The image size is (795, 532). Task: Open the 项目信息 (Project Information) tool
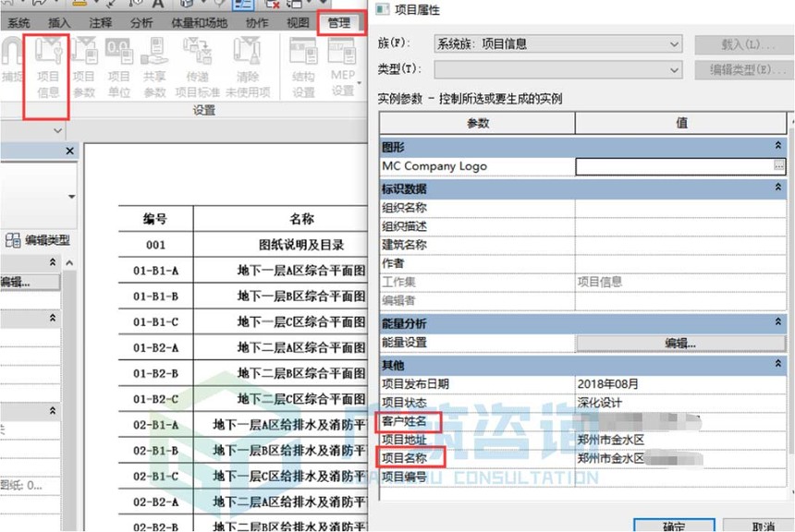click(48, 68)
